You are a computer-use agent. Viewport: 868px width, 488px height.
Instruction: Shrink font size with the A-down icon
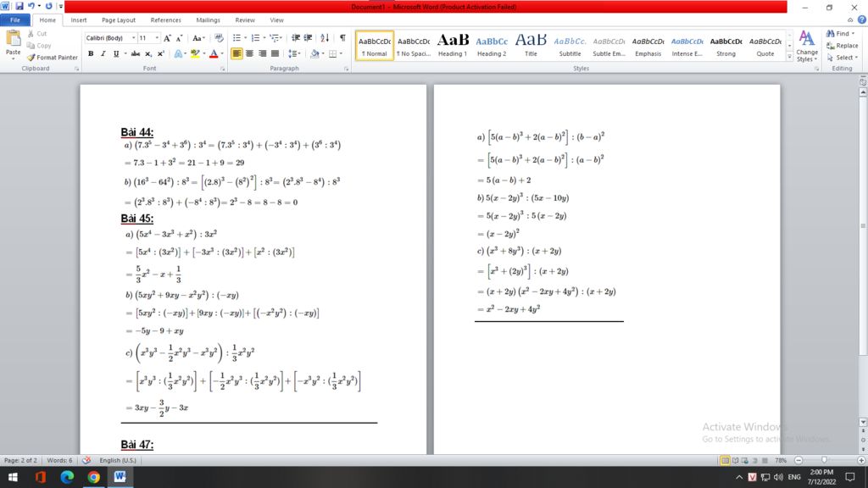click(x=179, y=38)
